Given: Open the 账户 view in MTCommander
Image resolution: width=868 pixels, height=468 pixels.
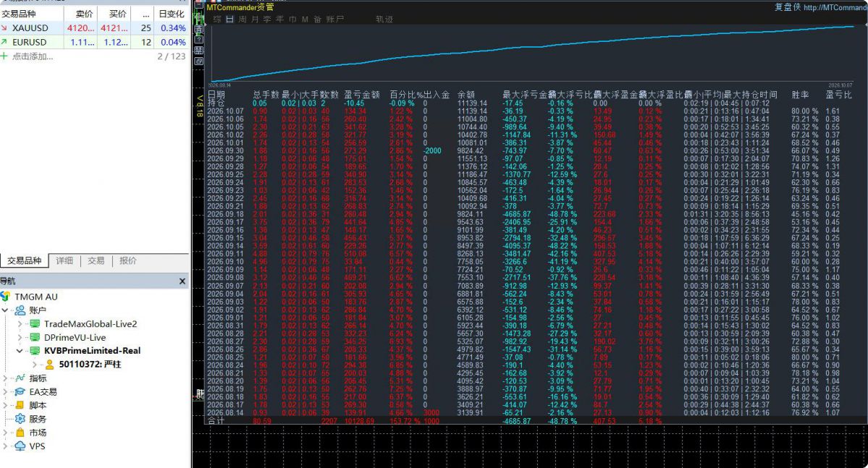Looking at the screenshot, I should (x=335, y=20).
